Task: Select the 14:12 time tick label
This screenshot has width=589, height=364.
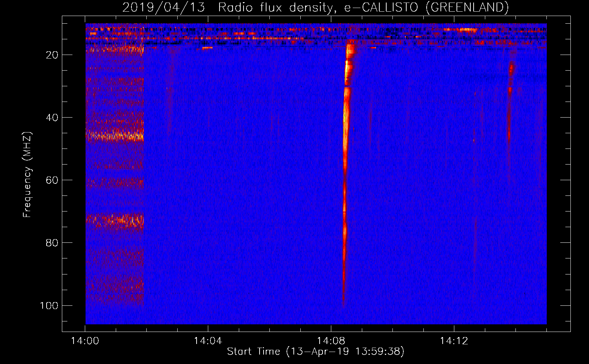Action: [x=454, y=341]
